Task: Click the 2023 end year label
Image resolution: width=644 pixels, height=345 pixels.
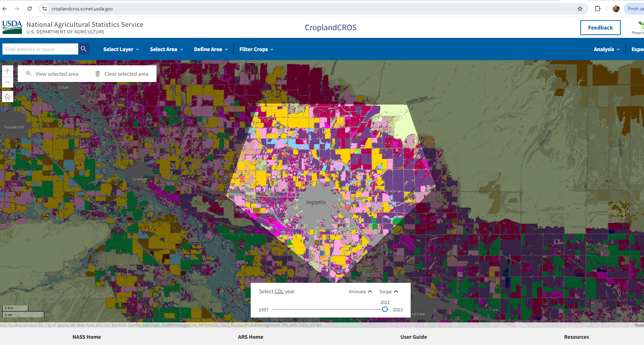Action: coord(398,310)
